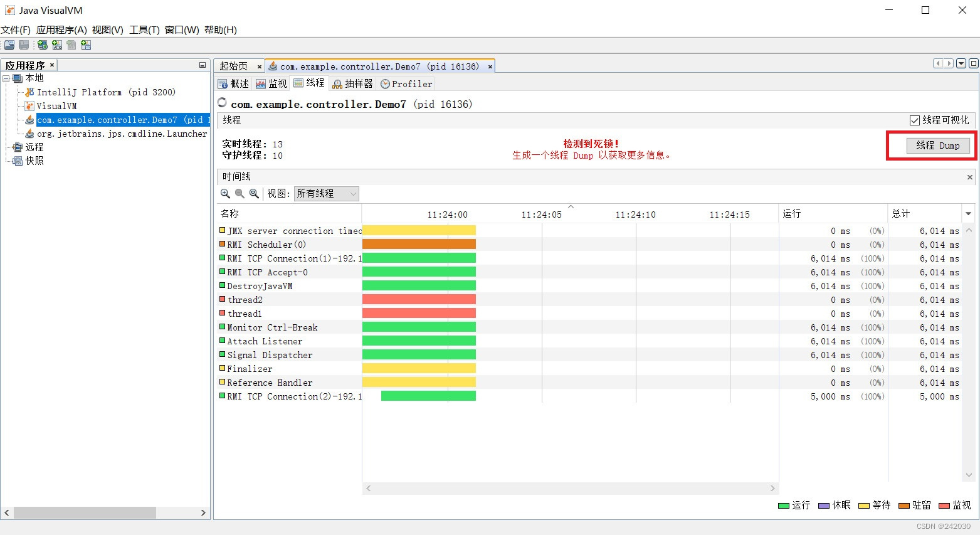Show opened documents list dropdown
The image size is (980, 535).
(x=961, y=63)
